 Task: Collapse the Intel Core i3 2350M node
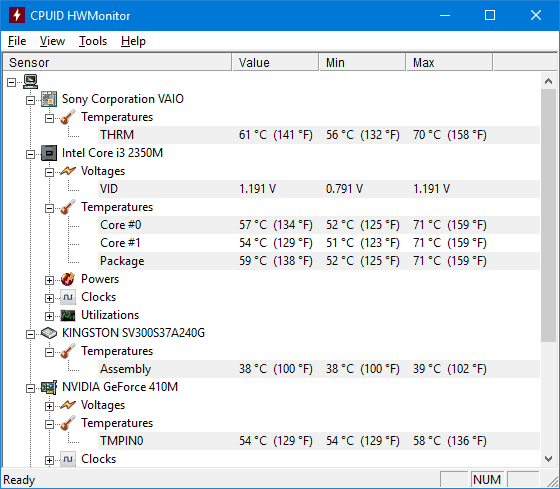[x=30, y=154]
